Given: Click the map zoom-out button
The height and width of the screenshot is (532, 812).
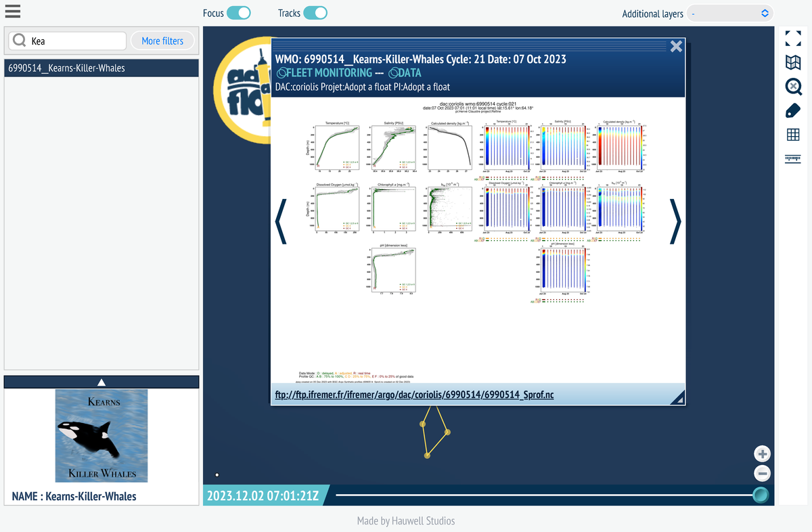Looking at the screenshot, I should pos(762,473).
